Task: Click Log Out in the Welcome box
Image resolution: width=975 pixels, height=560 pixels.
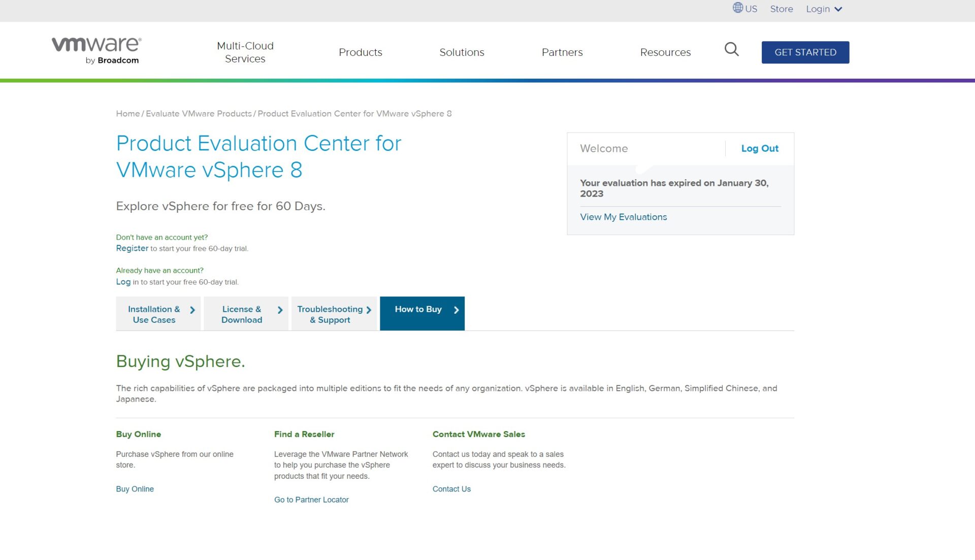Action: pos(760,148)
